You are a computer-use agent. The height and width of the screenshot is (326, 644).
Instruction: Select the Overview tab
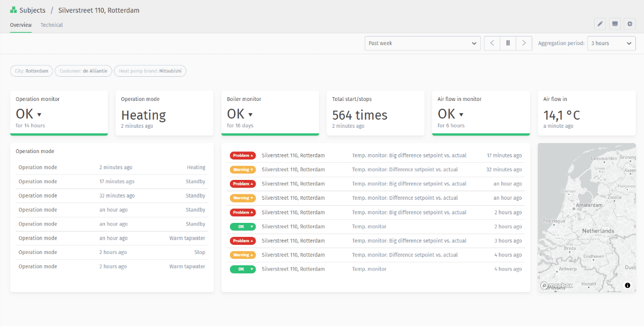click(20, 25)
